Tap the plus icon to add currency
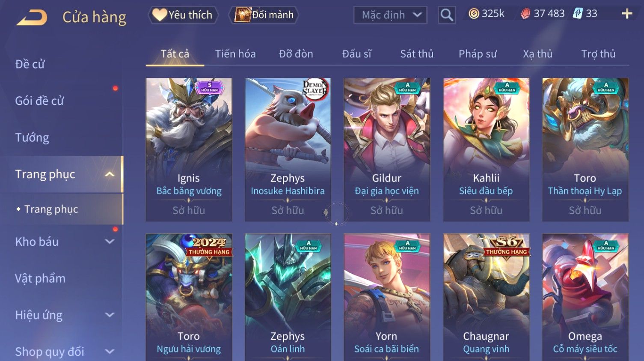Image resolution: width=644 pixels, height=361 pixels. tap(627, 14)
